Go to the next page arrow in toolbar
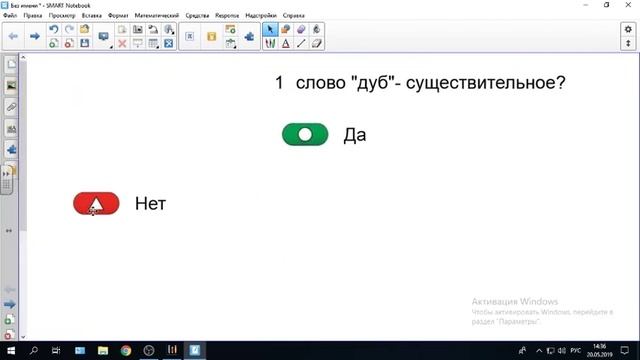Screen dimensions: 640x360 point(35,36)
